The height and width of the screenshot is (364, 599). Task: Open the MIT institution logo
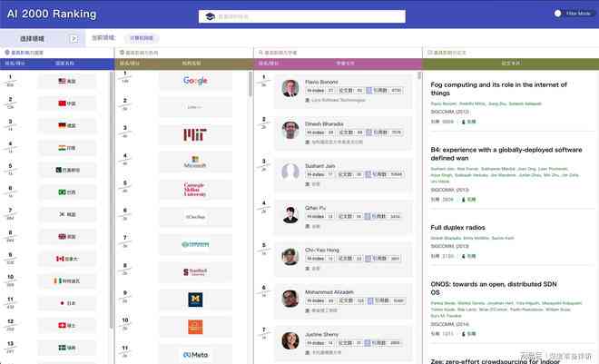click(x=195, y=134)
